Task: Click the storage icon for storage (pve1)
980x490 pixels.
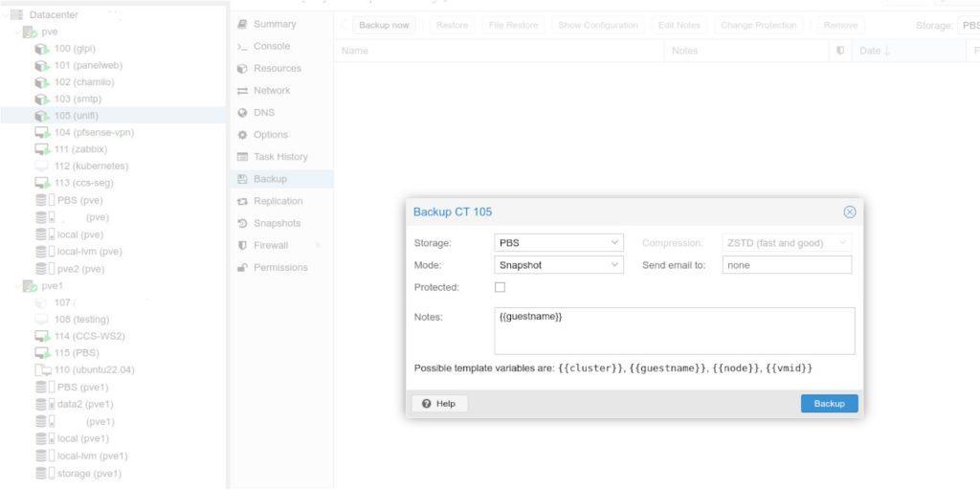Action: click(x=44, y=473)
